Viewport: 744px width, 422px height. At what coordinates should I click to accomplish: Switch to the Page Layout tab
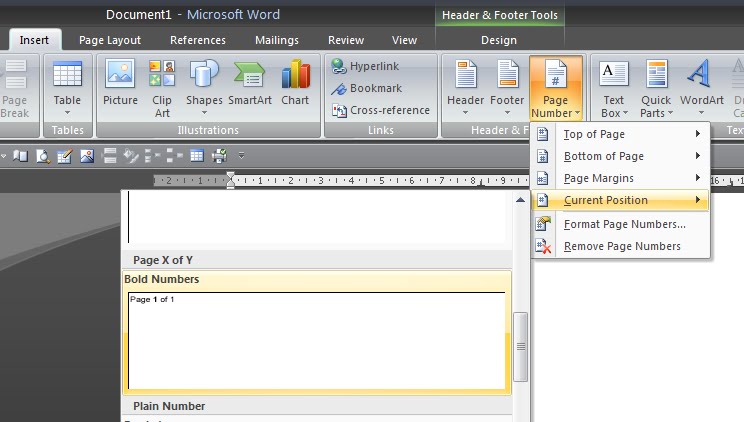(x=110, y=40)
